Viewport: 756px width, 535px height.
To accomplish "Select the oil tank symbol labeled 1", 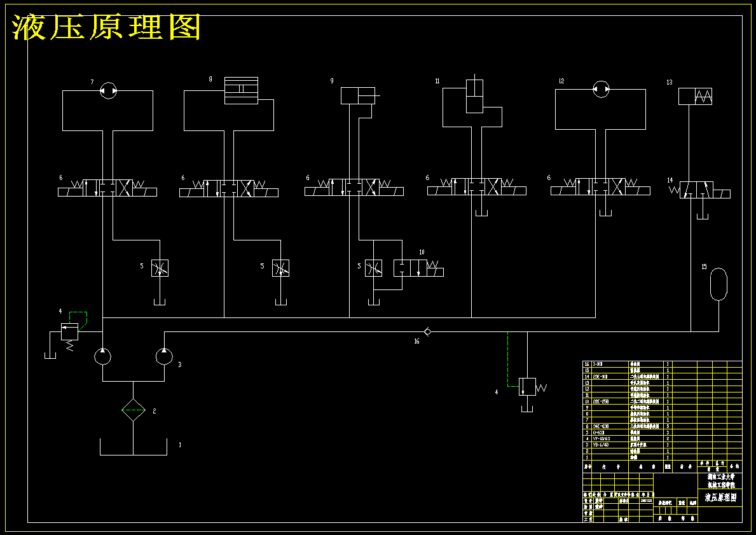I will (x=134, y=447).
